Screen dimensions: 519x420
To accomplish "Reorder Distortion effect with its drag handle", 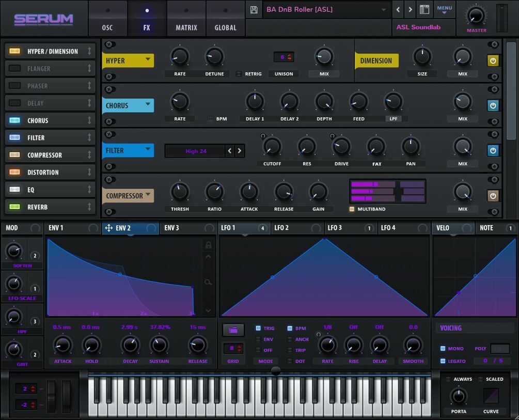I will [x=89, y=172].
